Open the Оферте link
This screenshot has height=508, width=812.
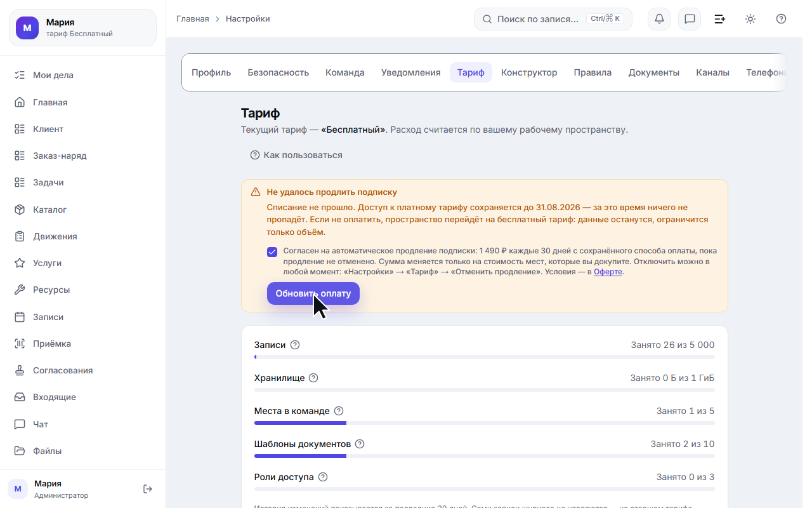click(608, 272)
